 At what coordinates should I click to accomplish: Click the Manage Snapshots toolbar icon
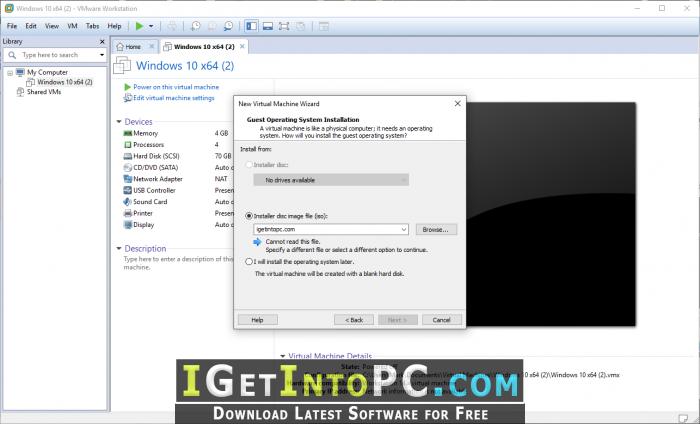[228, 26]
